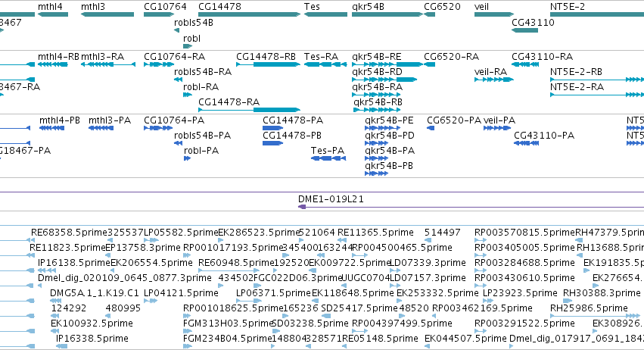Click the robls54B-PA protein label
Image resolution: width=644 pixels, height=350 pixels.
(203, 136)
